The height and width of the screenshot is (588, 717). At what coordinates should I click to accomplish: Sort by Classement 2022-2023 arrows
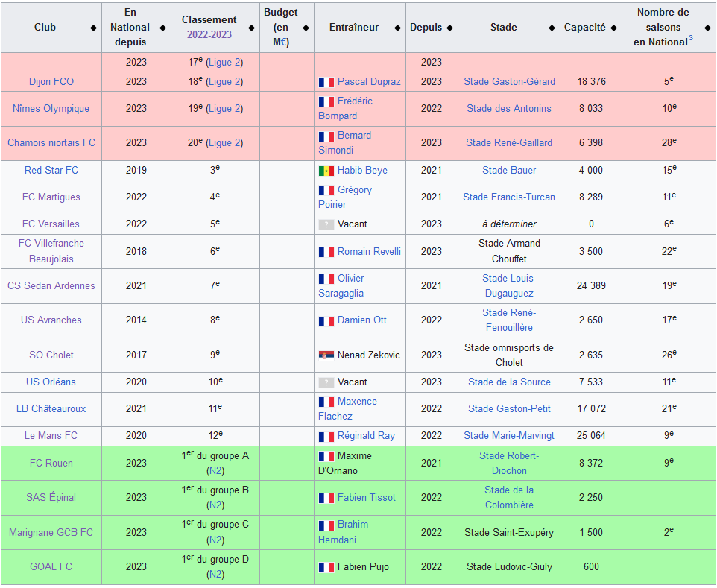(x=251, y=28)
